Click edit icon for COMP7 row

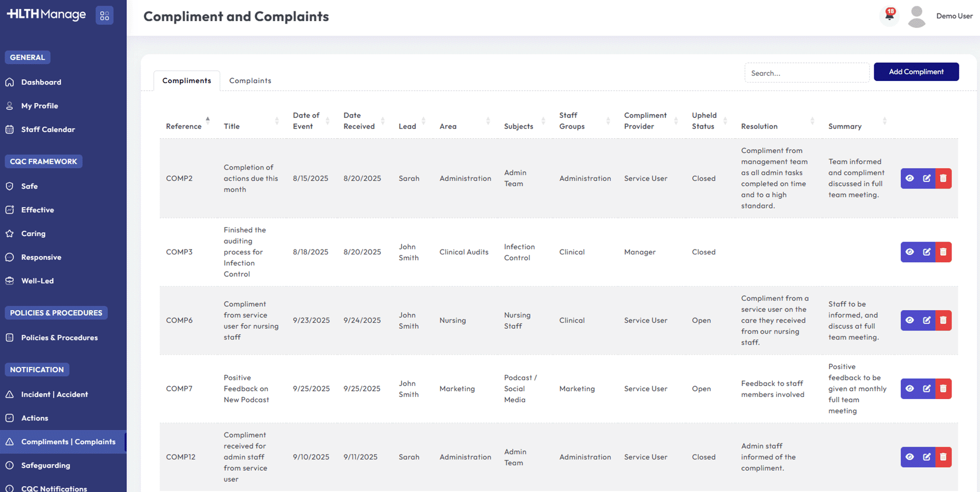(x=926, y=389)
